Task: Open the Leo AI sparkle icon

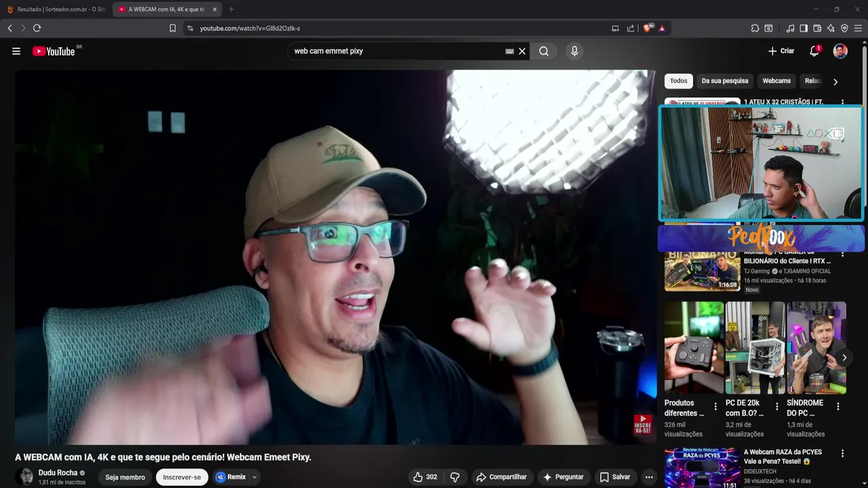Action: pyautogui.click(x=831, y=28)
